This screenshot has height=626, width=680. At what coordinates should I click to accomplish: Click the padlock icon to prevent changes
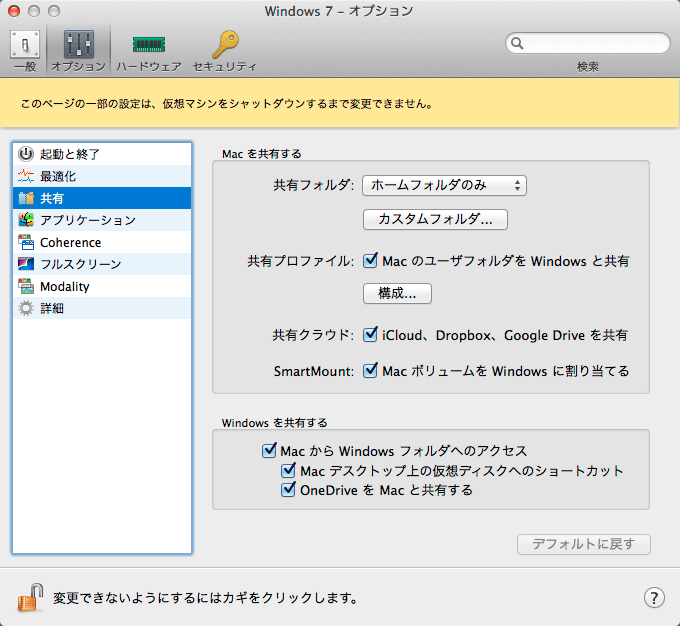click(x=30, y=597)
